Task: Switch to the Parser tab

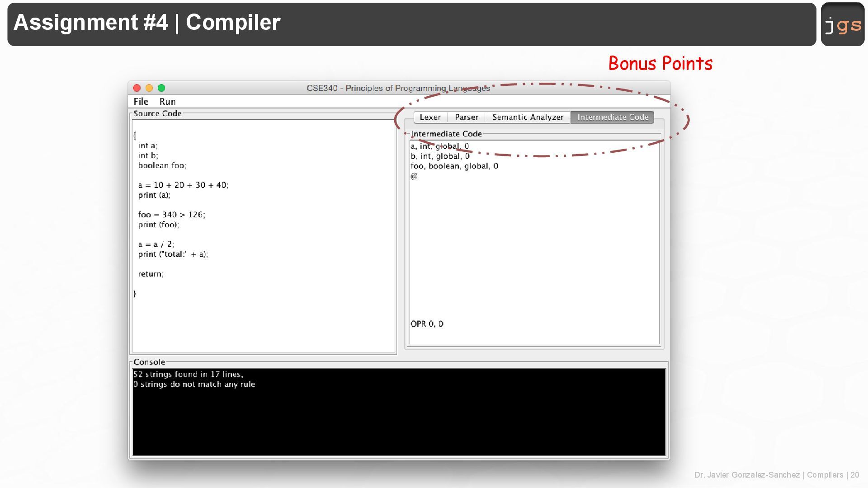Action: click(x=466, y=117)
